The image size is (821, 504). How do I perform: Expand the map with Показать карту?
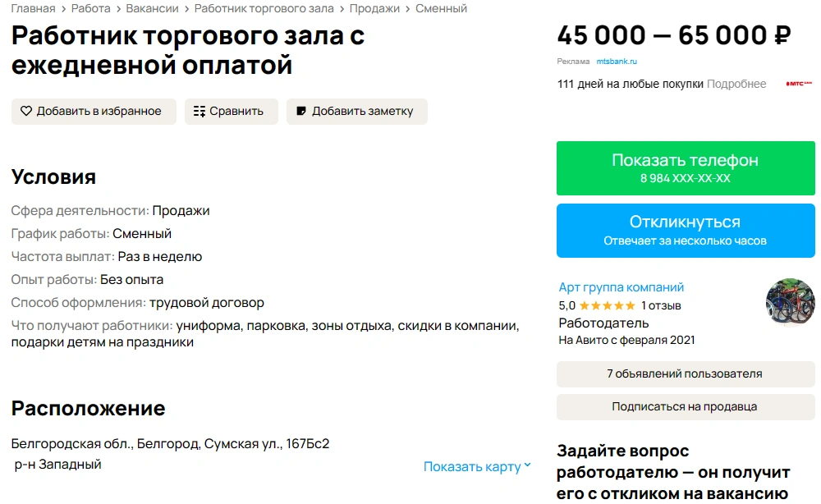[x=472, y=467]
